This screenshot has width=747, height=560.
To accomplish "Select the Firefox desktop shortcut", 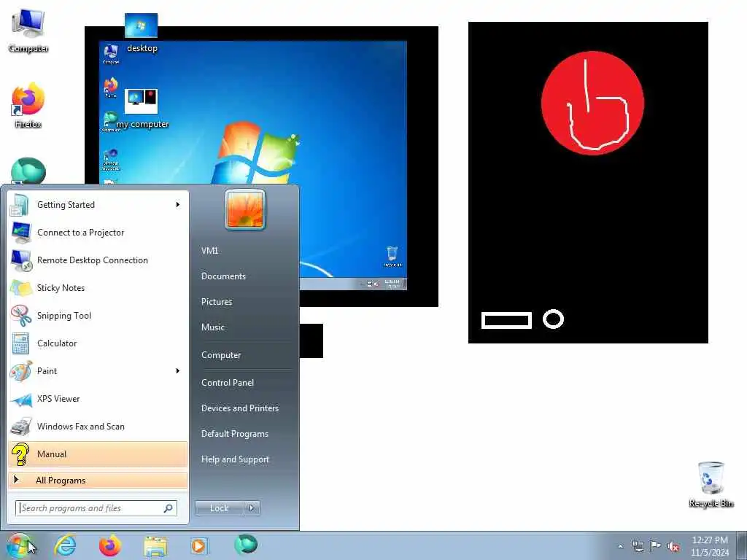I will [x=28, y=106].
